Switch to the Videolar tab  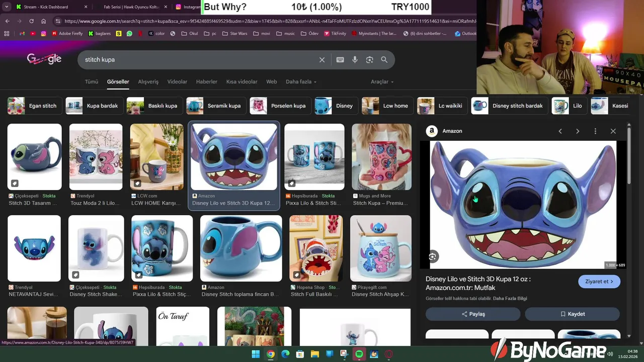coord(177,81)
